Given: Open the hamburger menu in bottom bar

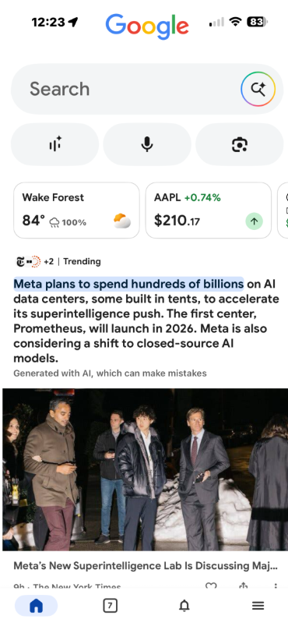Looking at the screenshot, I should tap(258, 605).
